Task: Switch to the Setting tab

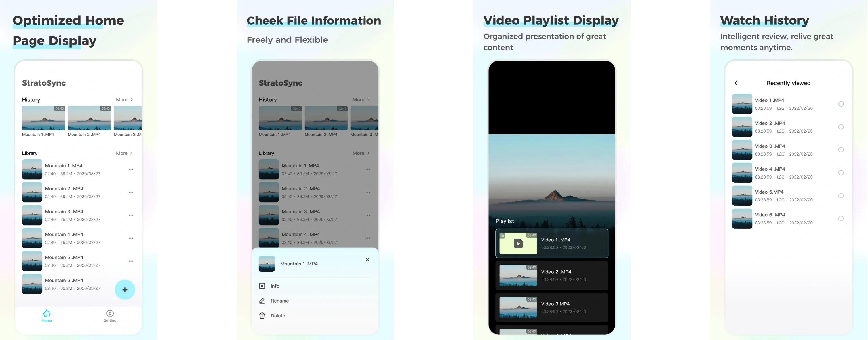Action: [x=110, y=315]
